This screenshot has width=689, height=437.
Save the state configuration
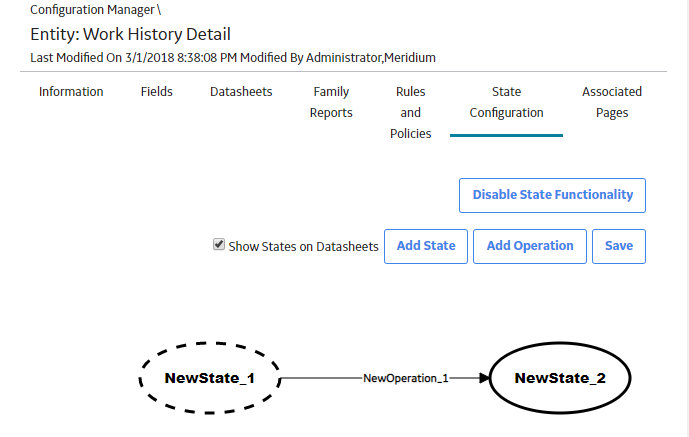pyautogui.click(x=619, y=246)
